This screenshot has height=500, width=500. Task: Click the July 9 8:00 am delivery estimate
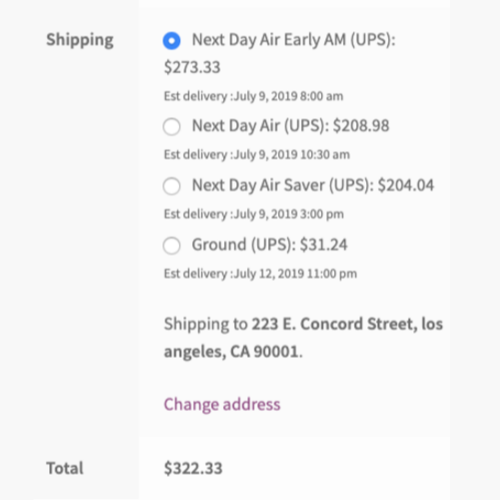253,96
